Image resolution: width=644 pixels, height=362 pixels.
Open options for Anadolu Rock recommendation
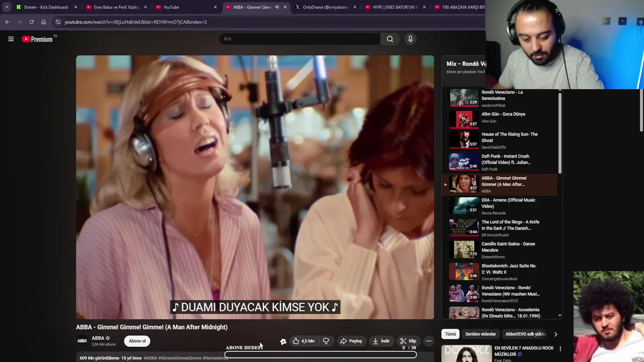(560, 348)
